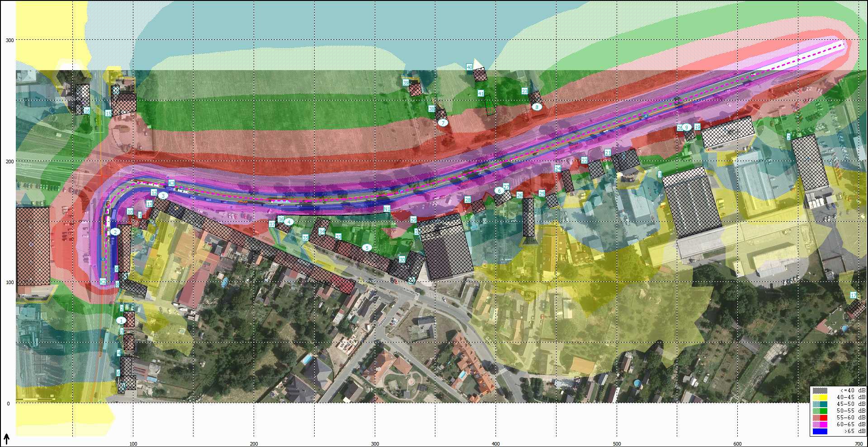Click building label 17
868x447 pixels.
click(x=853, y=295)
